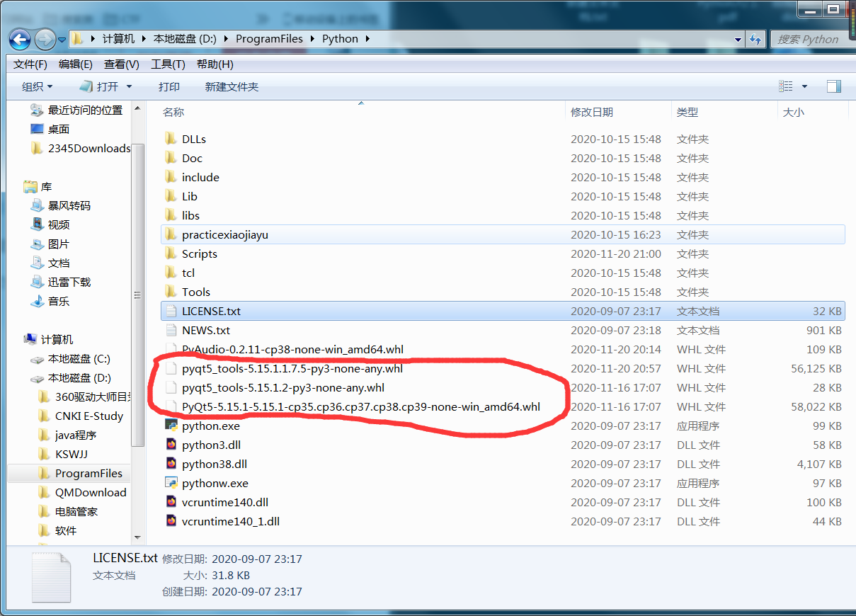Click the Back navigation arrow

point(20,40)
